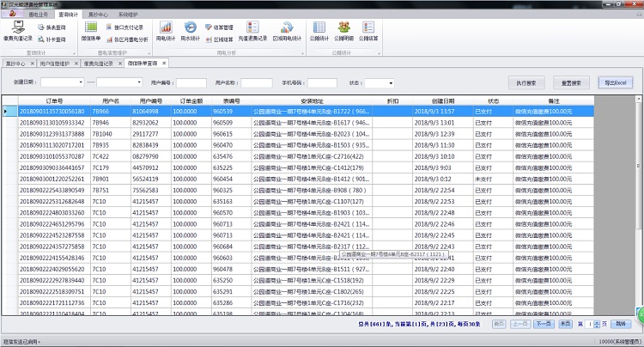The width and height of the screenshot is (644, 347).
Task: Sort by 创建日期 column header
Action: (x=443, y=101)
